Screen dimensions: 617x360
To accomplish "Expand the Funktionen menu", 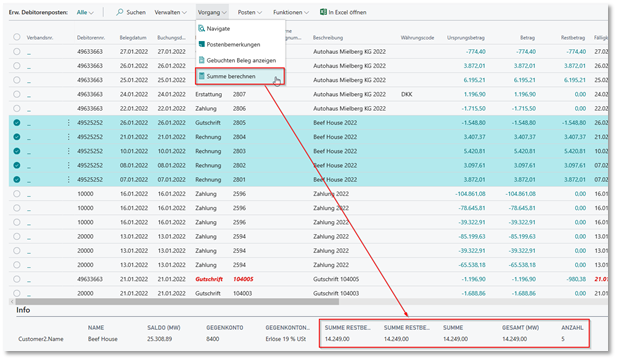I will click(291, 12).
